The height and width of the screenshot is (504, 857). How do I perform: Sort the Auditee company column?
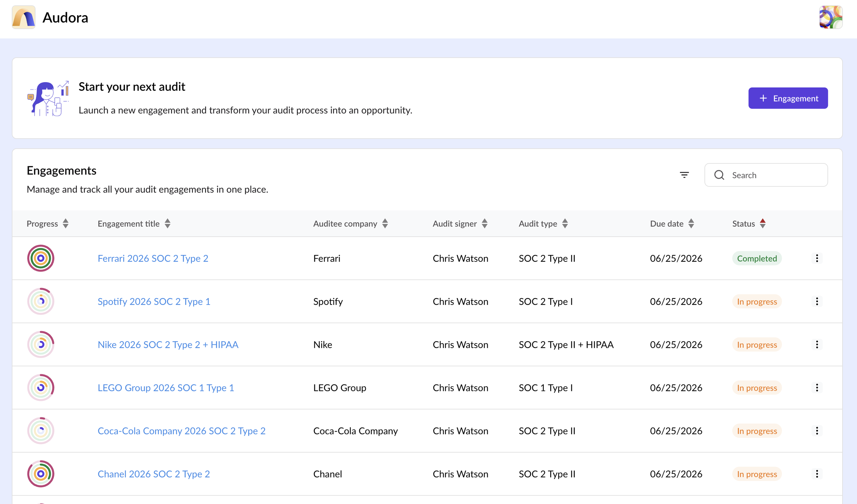385,223
